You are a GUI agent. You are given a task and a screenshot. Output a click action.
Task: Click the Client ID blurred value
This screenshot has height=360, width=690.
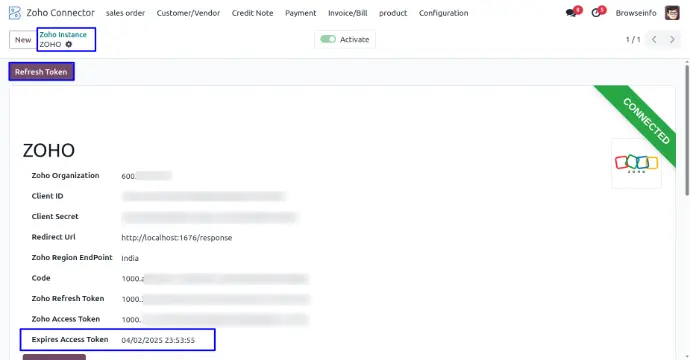point(203,196)
